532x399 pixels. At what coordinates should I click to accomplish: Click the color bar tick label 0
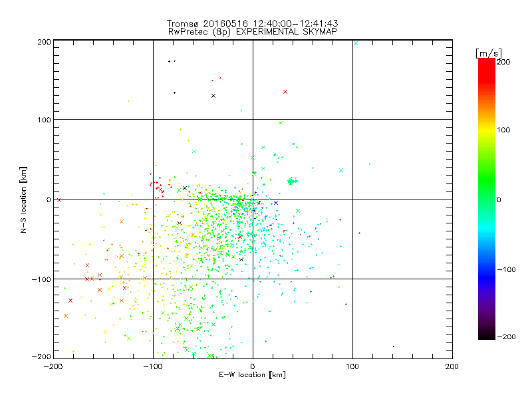point(499,199)
